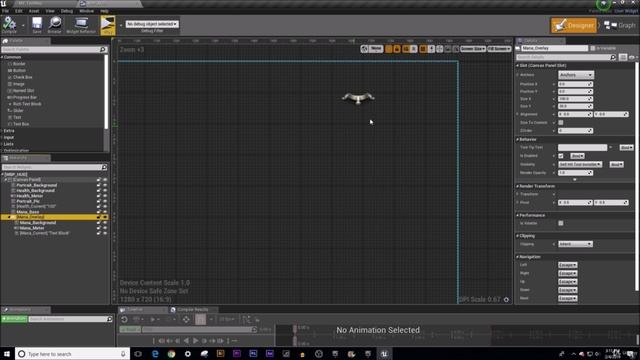Click the Play toolbar button
Screen dimensions: 640x360
(x=108, y=25)
